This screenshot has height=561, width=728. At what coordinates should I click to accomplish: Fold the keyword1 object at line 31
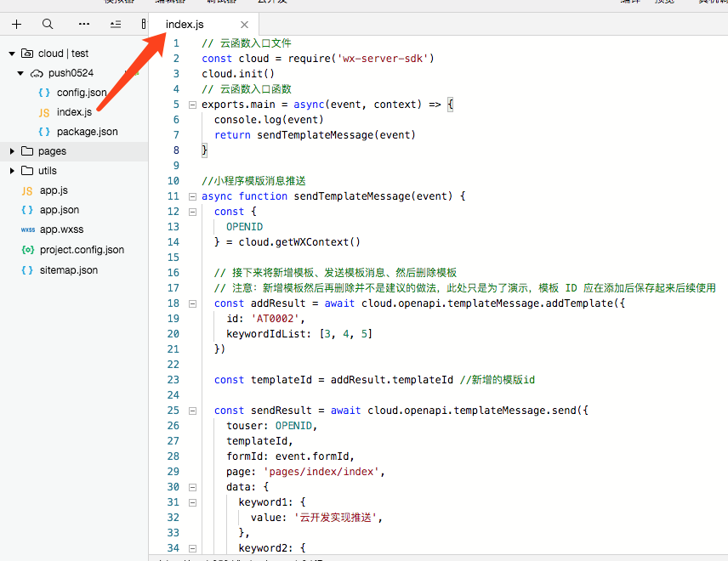pos(192,503)
